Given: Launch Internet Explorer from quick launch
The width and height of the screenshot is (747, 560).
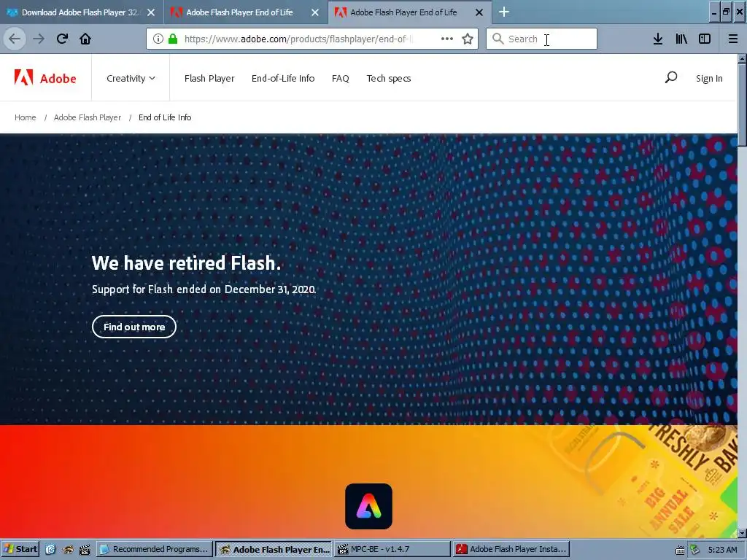Looking at the screenshot, I should [50, 550].
